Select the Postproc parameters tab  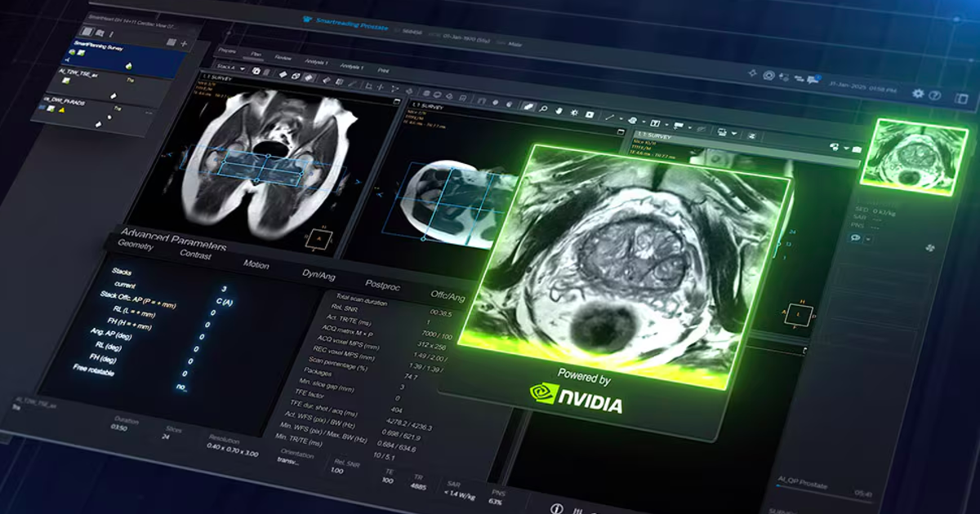(383, 285)
